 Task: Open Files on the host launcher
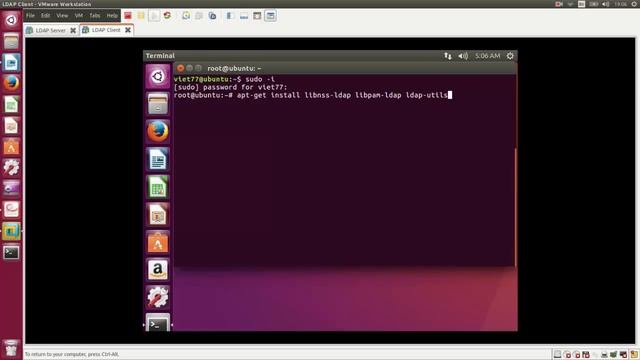11,41
